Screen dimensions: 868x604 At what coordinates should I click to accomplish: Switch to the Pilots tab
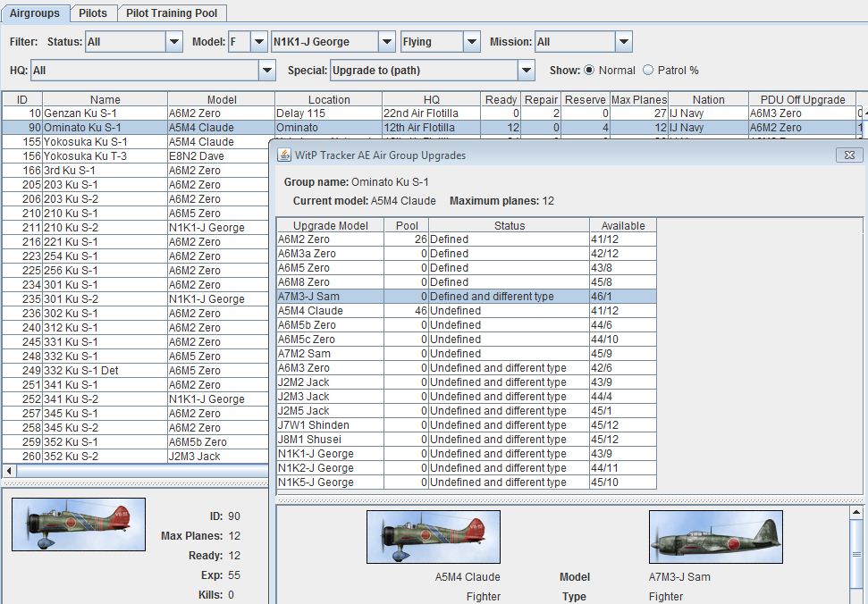click(x=93, y=13)
